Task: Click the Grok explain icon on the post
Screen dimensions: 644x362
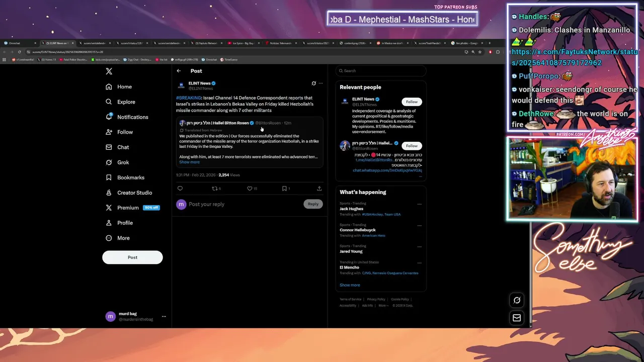Action: coord(313,83)
